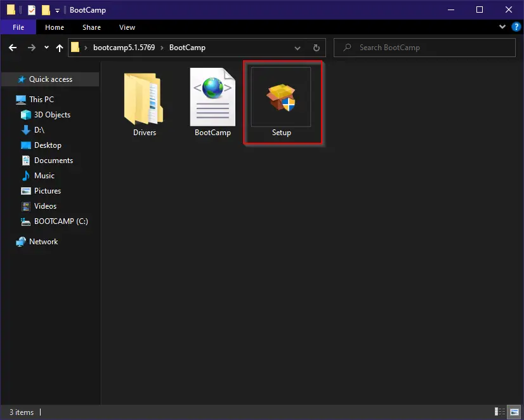Click the window folder icon in title bar
Screen dimensions: 524x420
click(11, 10)
